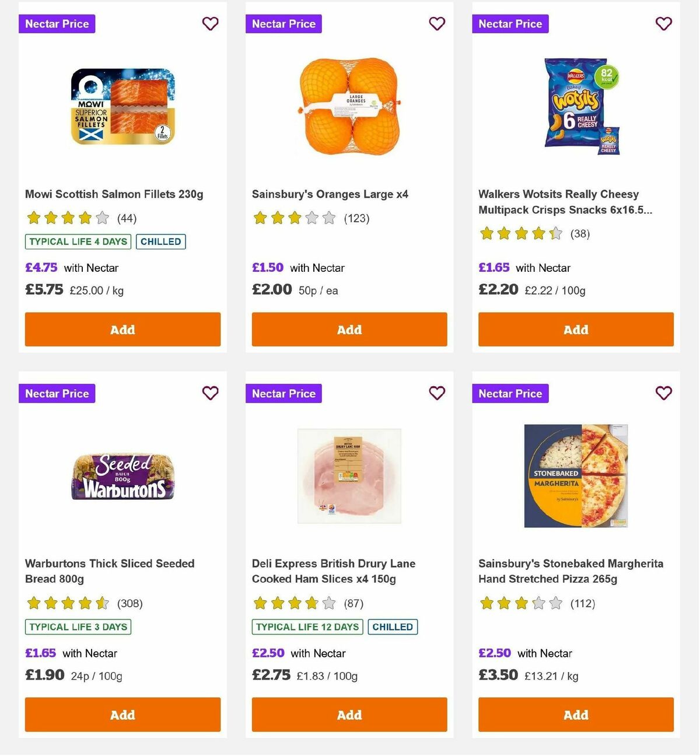
Task: Toggle the CHILLED filter tag on the salmon card
Action: [x=161, y=242]
